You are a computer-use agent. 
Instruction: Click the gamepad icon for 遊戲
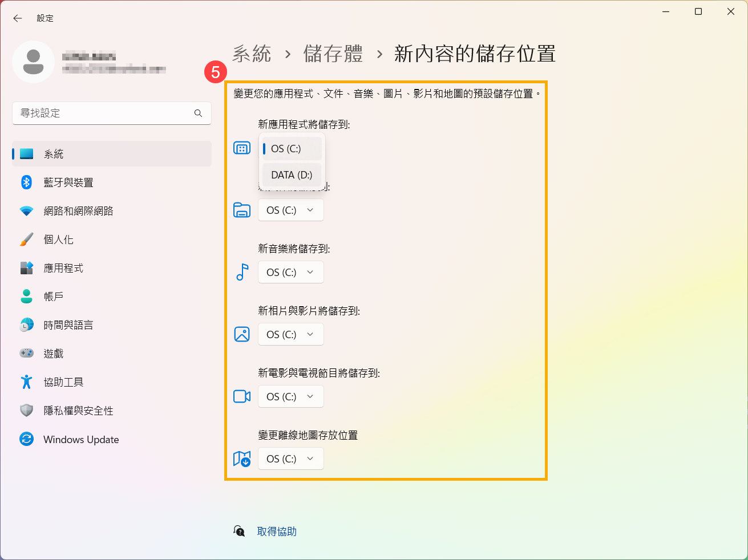pyautogui.click(x=27, y=354)
